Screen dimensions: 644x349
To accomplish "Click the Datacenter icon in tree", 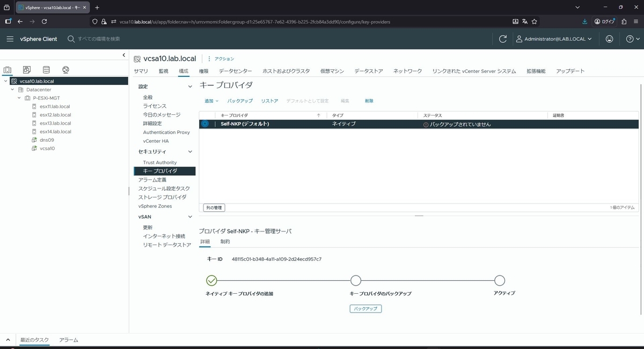I will point(21,90).
